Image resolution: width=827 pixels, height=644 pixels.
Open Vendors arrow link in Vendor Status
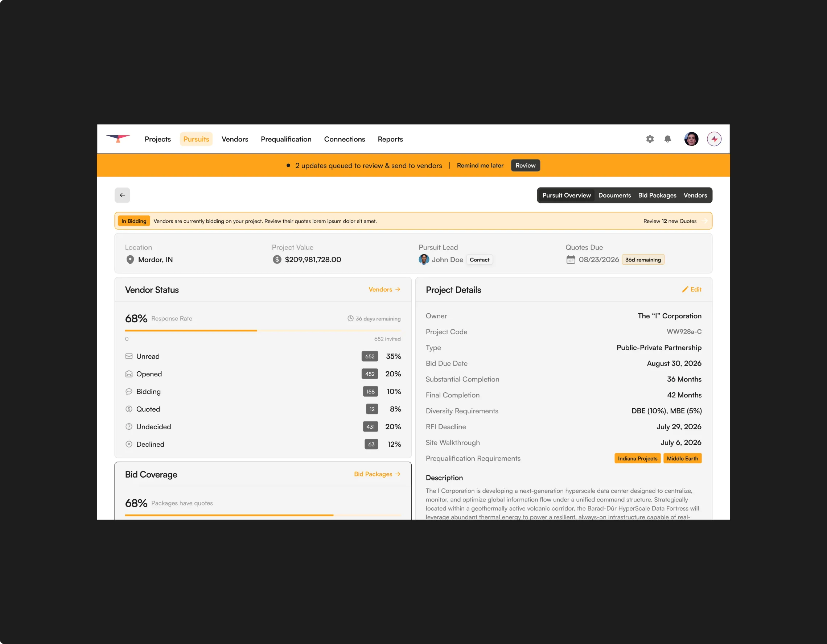coord(384,289)
